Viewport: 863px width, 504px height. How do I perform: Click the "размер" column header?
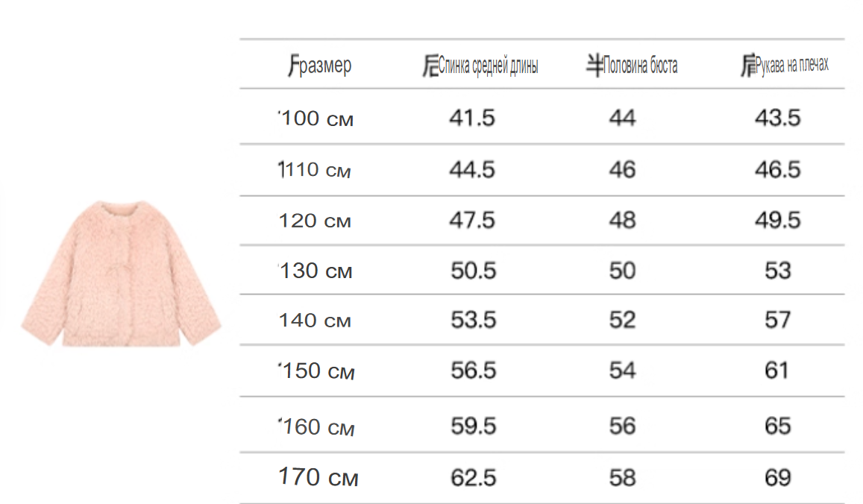point(320,66)
